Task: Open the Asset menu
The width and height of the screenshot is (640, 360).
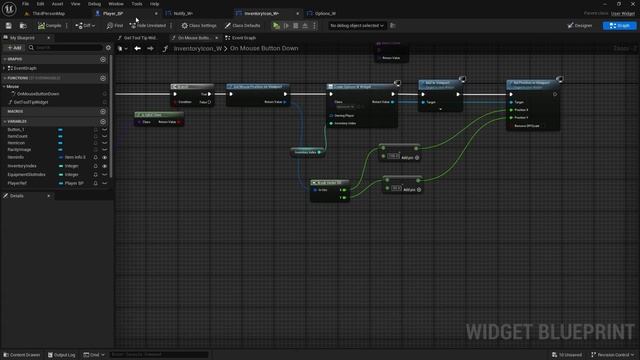Action: (x=57, y=4)
